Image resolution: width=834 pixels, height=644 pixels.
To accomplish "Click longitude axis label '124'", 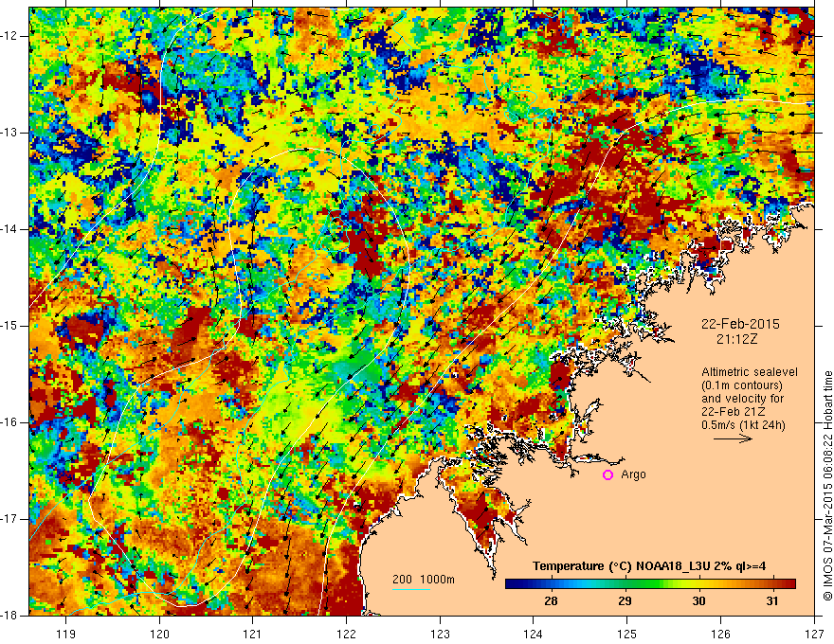I will (534, 634).
